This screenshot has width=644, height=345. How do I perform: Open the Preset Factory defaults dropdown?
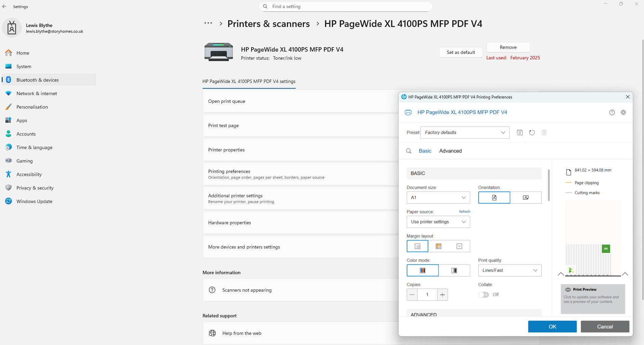click(465, 133)
